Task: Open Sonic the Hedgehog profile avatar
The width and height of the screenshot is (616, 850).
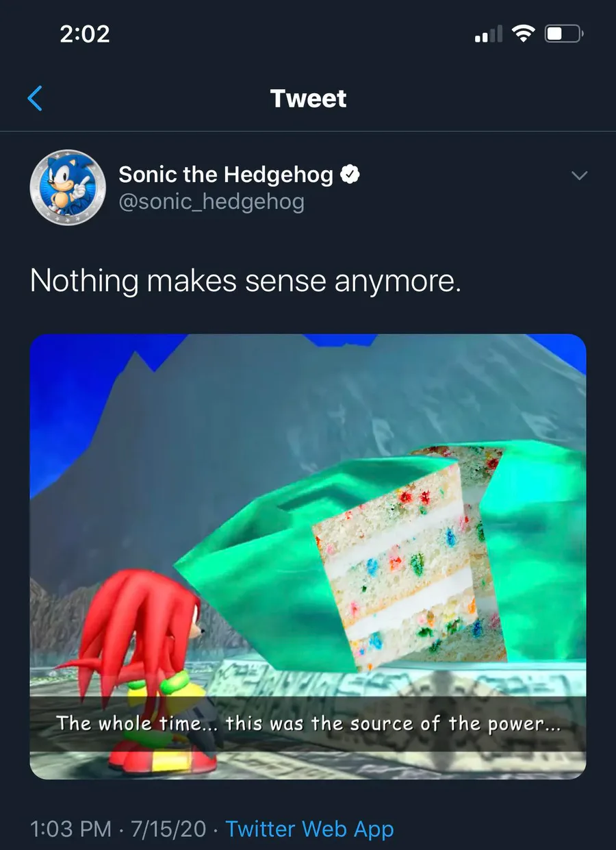Action: 68,188
